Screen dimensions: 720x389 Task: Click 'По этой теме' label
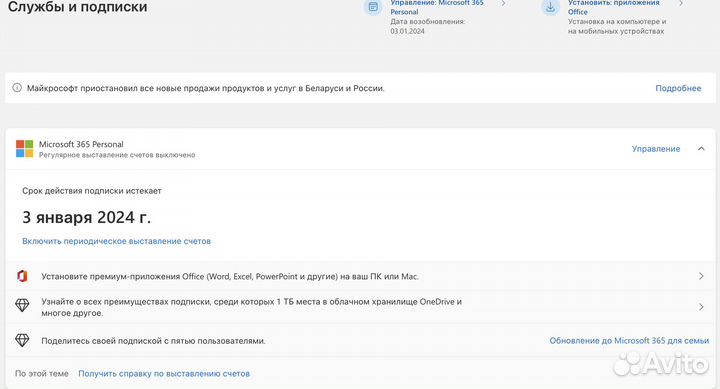coord(42,374)
